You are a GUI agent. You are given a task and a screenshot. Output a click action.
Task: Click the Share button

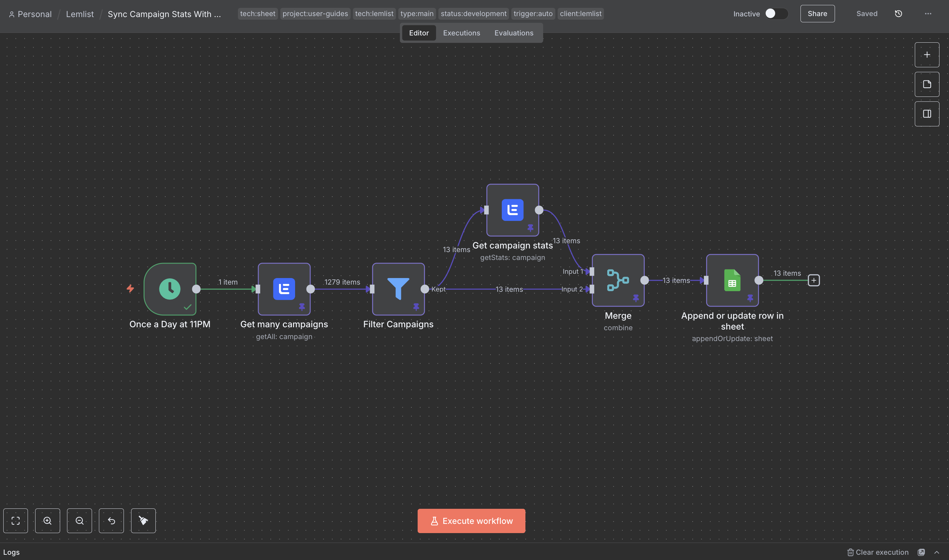tap(817, 13)
